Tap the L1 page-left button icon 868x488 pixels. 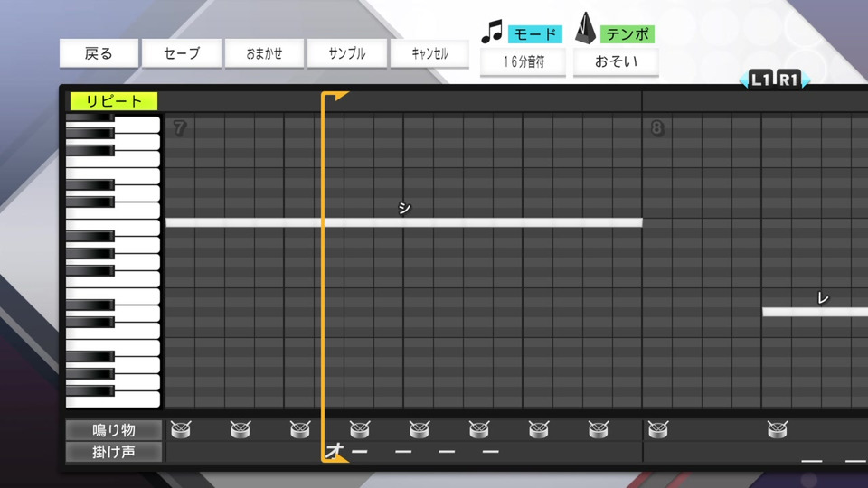[x=760, y=80]
